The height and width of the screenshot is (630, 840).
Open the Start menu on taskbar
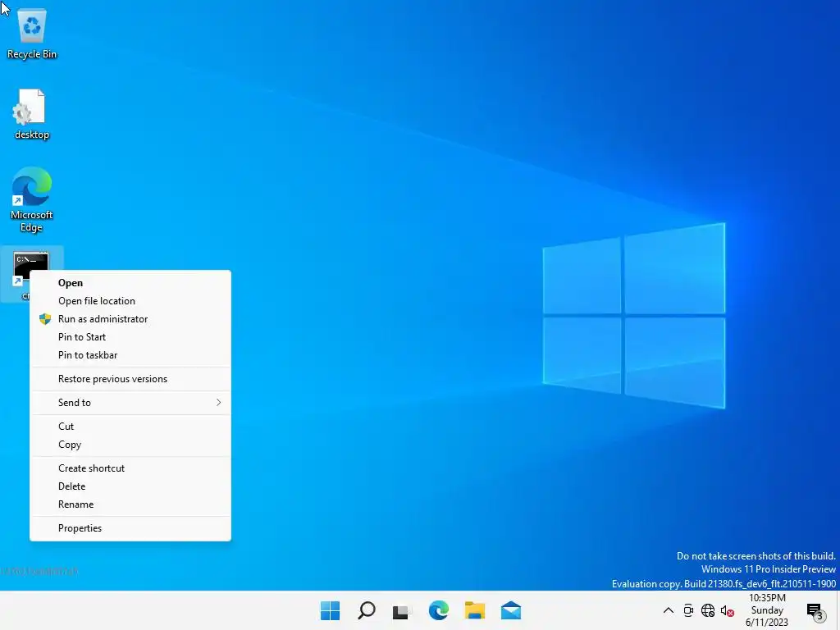click(x=330, y=610)
